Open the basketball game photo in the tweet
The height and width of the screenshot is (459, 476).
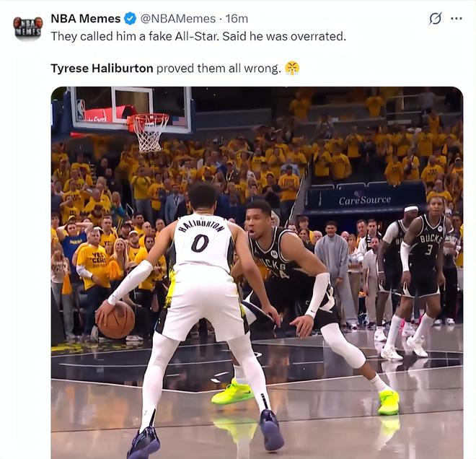[x=257, y=273]
